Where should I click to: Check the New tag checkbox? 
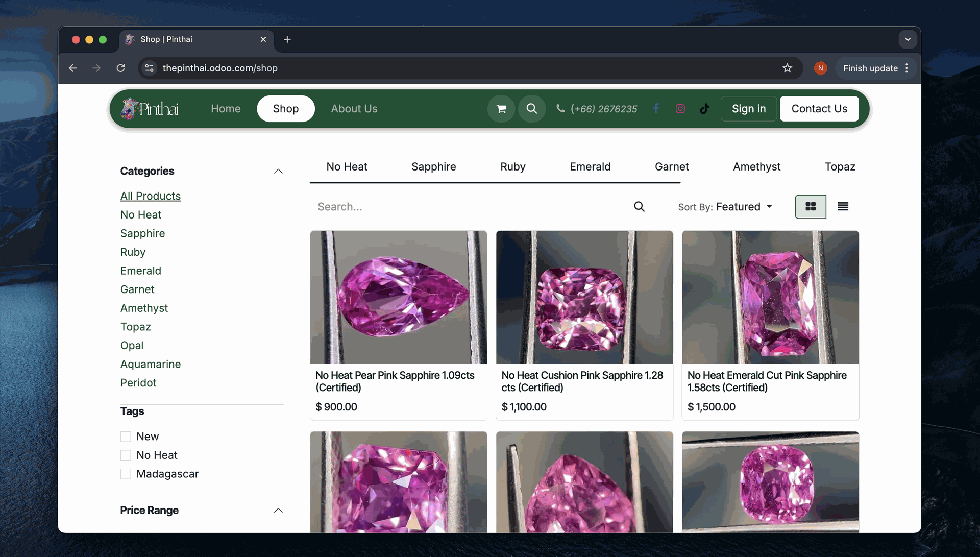(x=126, y=437)
